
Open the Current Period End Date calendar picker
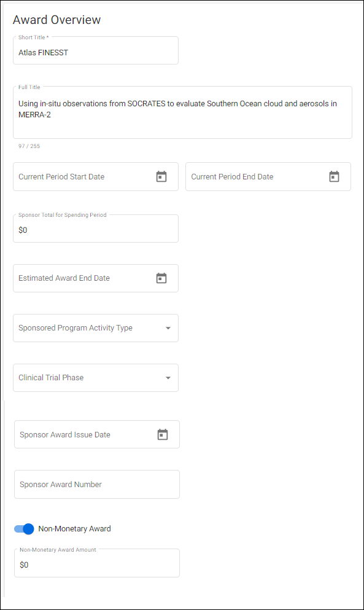pyautogui.click(x=334, y=176)
